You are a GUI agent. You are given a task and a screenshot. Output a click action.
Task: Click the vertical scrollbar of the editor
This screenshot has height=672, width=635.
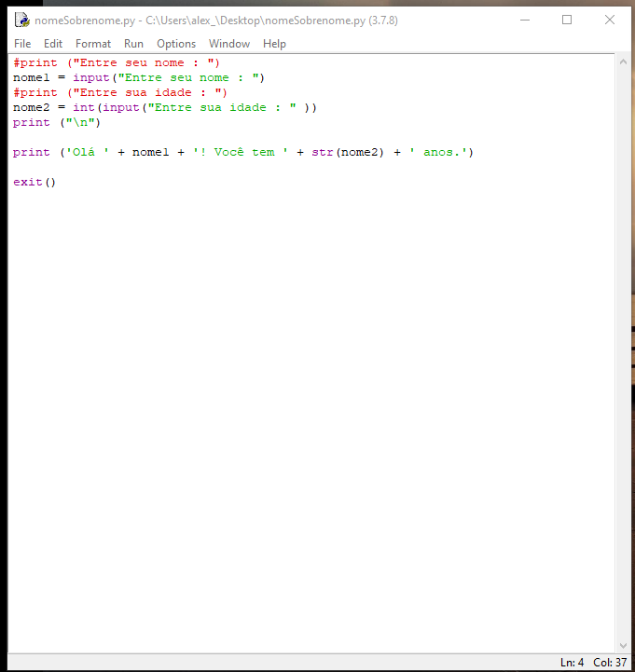pyautogui.click(x=622, y=354)
